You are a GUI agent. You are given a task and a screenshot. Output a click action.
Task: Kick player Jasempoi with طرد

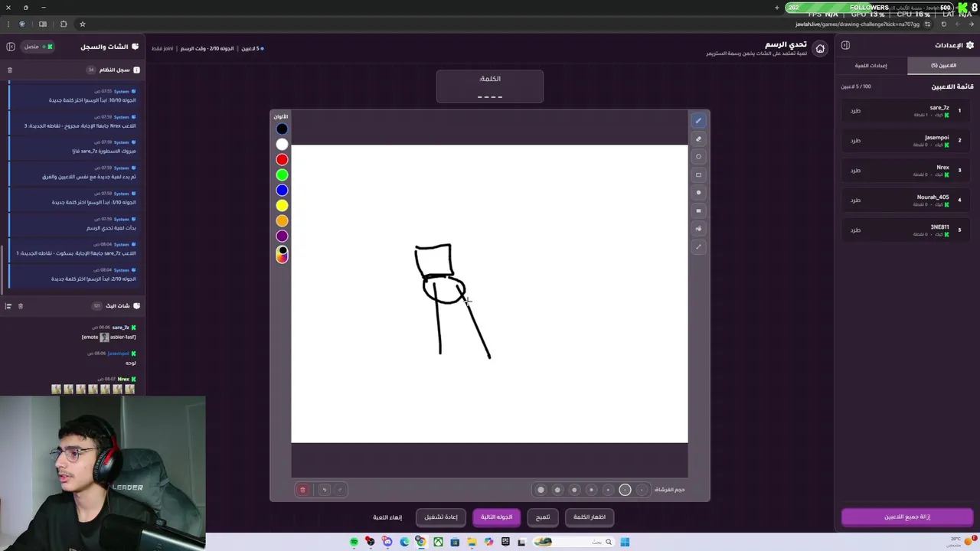pos(855,140)
